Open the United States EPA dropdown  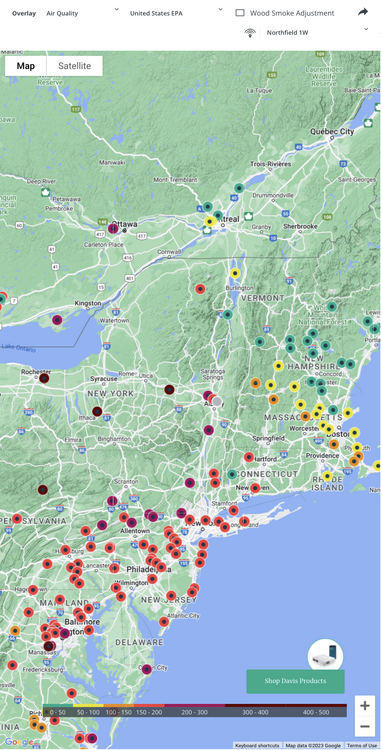[176, 13]
